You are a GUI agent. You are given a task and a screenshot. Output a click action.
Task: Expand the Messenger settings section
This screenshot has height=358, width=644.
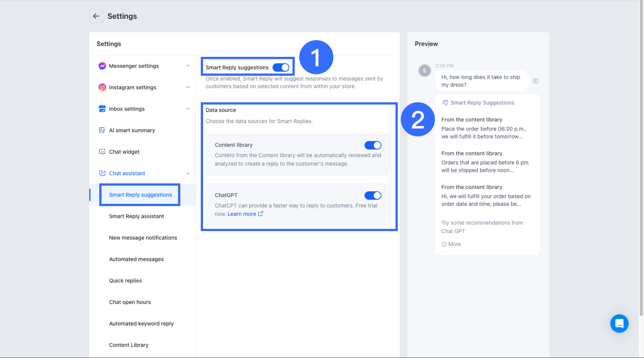188,66
